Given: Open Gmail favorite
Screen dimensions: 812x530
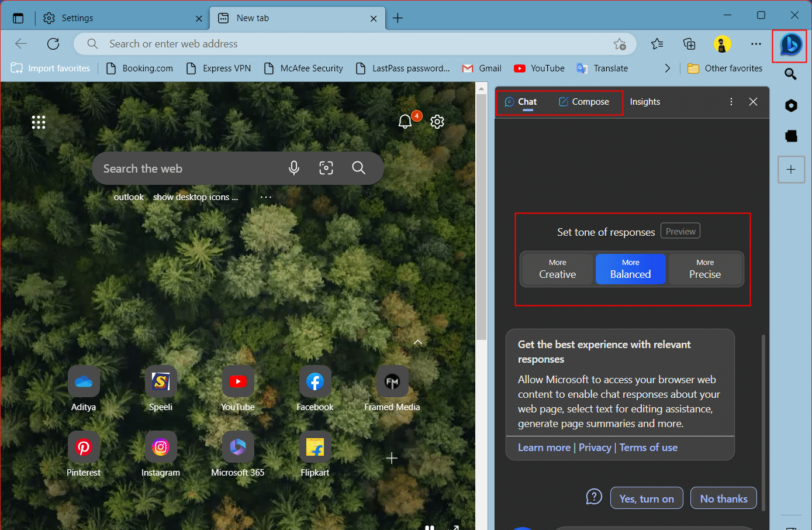Looking at the screenshot, I should tap(482, 68).
